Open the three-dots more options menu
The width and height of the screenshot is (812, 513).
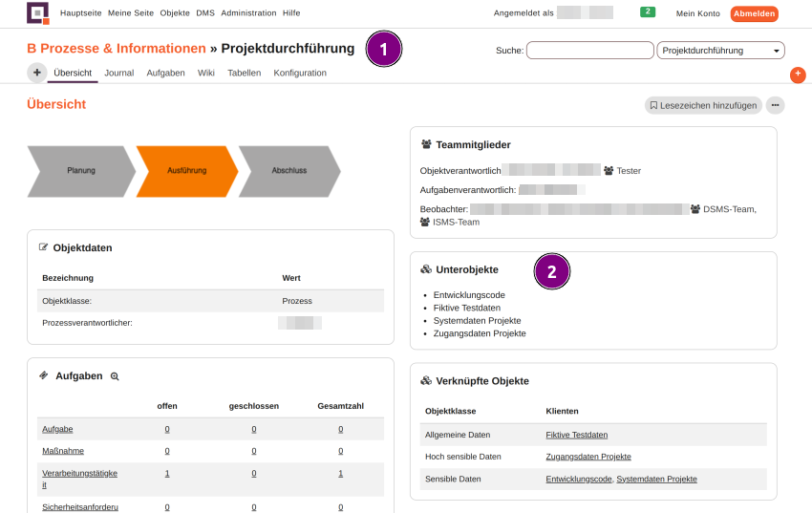776,106
